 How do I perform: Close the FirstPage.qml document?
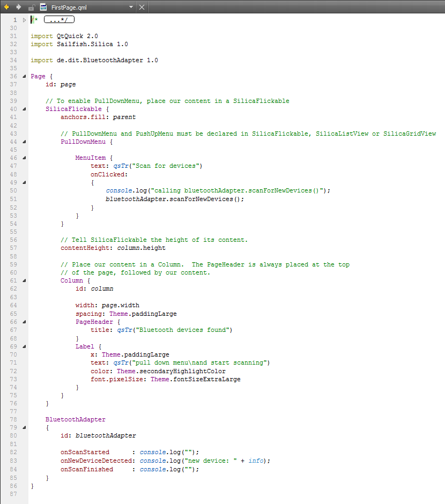tap(142, 7)
